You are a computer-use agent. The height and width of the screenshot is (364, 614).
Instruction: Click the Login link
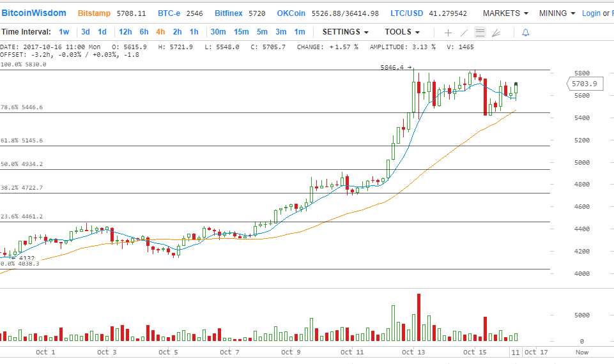click(591, 13)
